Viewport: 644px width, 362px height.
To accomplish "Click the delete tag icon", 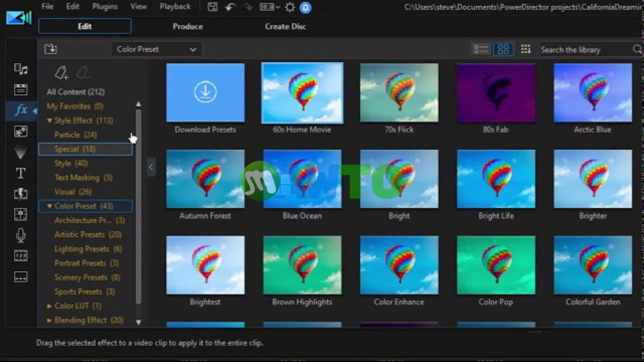I will [x=83, y=73].
